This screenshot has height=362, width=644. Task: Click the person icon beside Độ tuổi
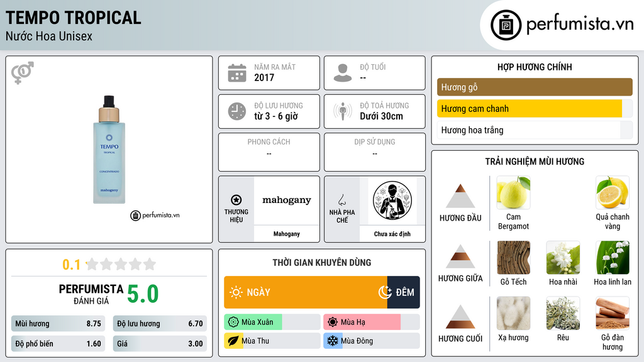tap(343, 73)
